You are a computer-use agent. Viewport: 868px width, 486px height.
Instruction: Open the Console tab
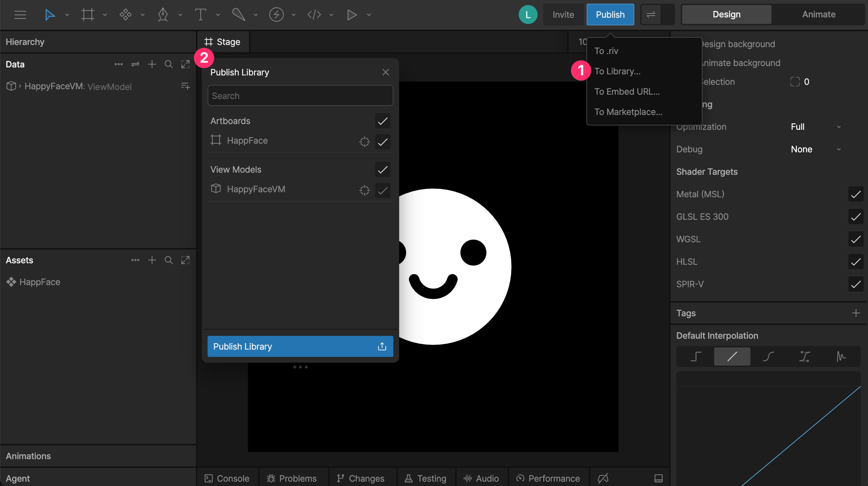coord(227,478)
